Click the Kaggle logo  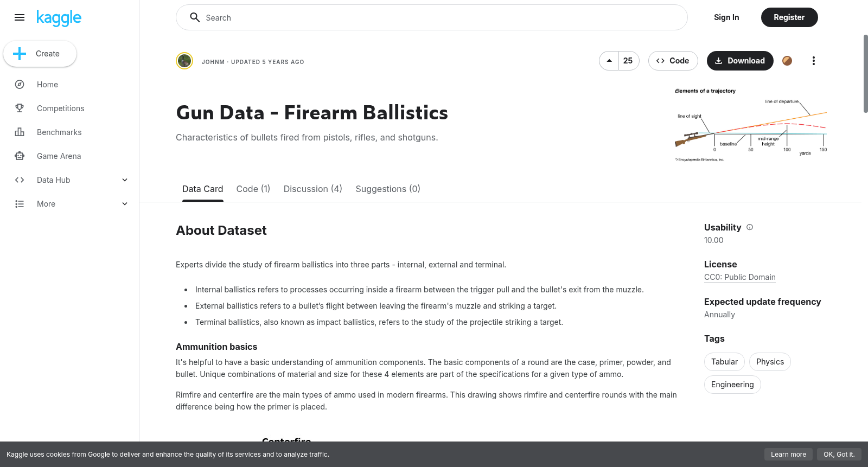click(59, 18)
